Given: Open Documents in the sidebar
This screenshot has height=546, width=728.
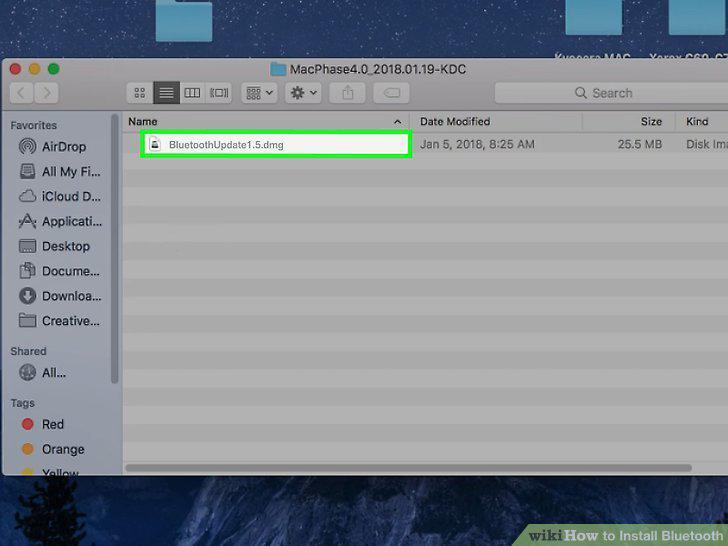Looking at the screenshot, I should point(59,271).
